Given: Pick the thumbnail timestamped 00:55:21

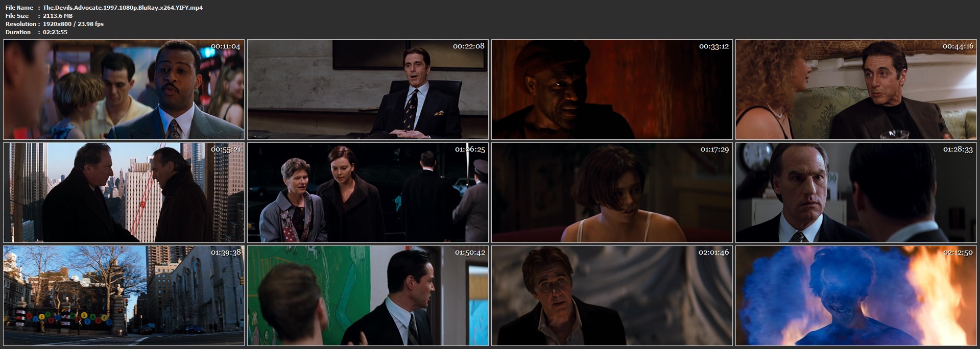Looking at the screenshot, I should click(x=124, y=192).
